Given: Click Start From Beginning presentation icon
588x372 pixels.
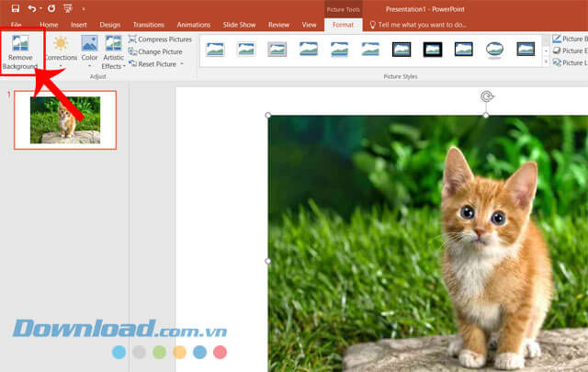Looking at the screenshot, I should [x=67, y=8].
